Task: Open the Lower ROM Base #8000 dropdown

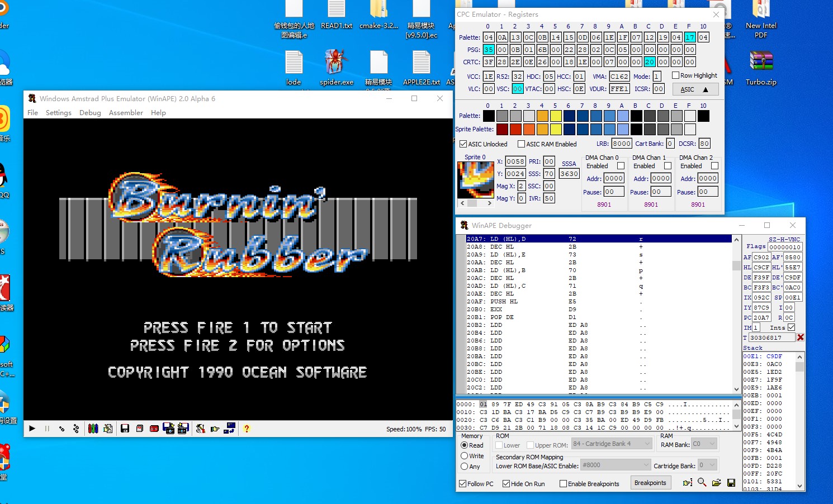Action: [616, 465]
